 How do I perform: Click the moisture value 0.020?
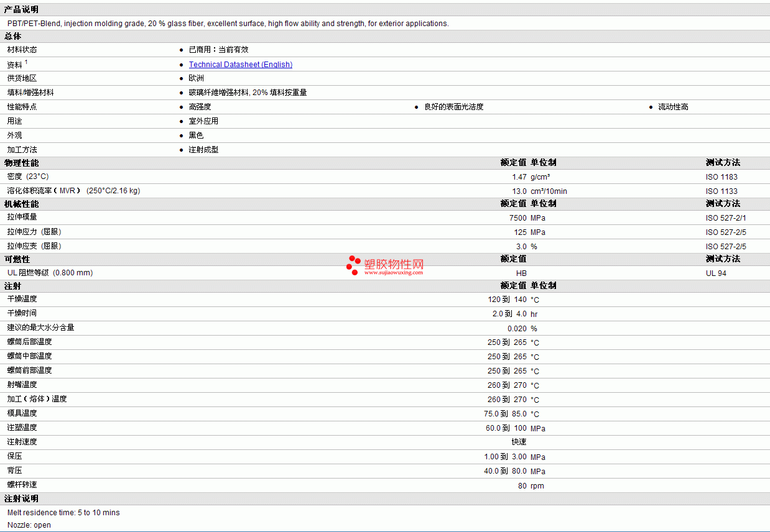tap(517, 329)
